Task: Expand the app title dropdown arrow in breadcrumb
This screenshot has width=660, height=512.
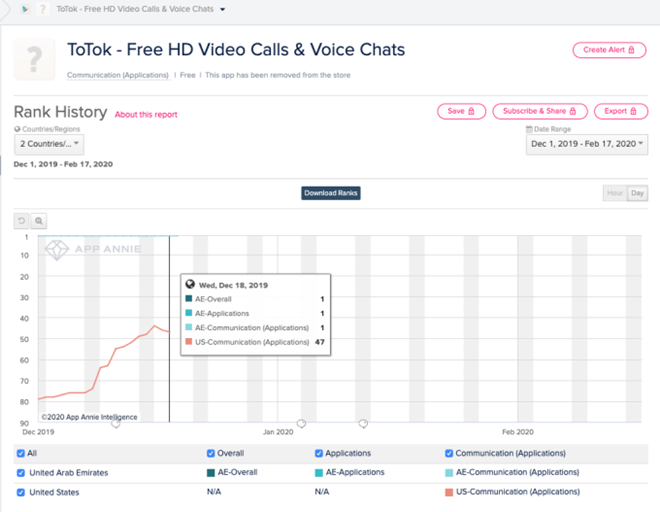Action: click(x=222, y=10)
